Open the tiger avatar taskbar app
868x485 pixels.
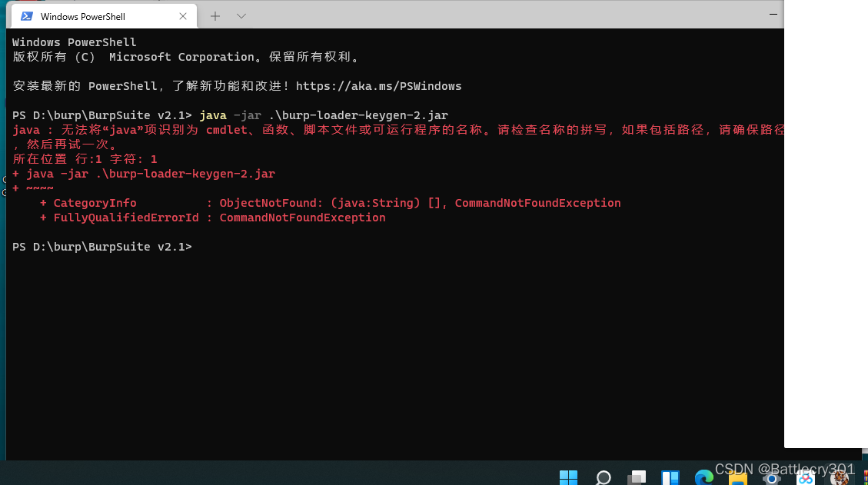point(840,477)
